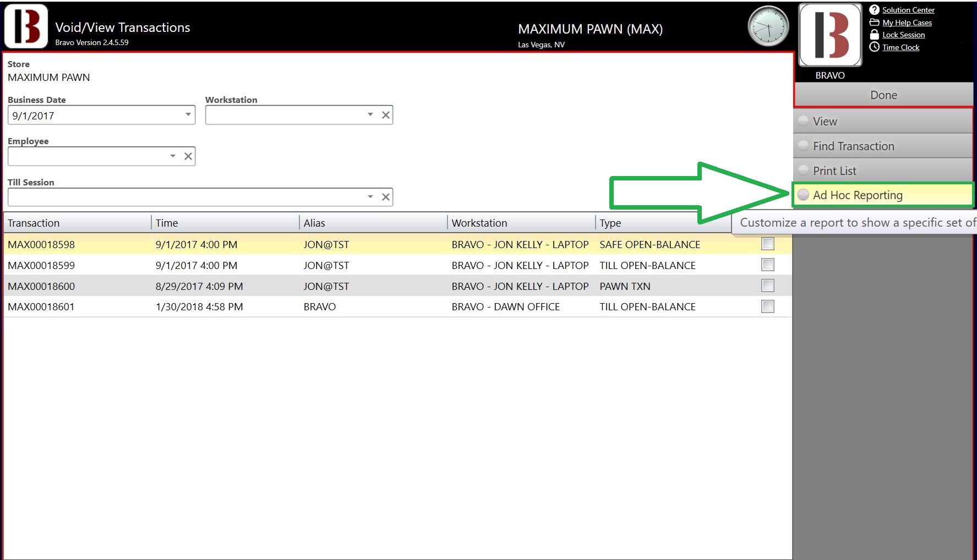Screen dimensions: 977x560
Task: Click the Print List radio indicator
Action: point(804,170)
